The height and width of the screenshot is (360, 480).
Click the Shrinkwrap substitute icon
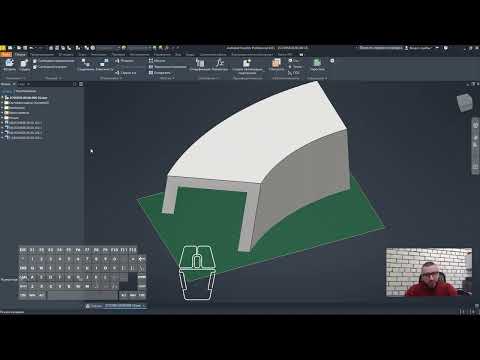247,65
